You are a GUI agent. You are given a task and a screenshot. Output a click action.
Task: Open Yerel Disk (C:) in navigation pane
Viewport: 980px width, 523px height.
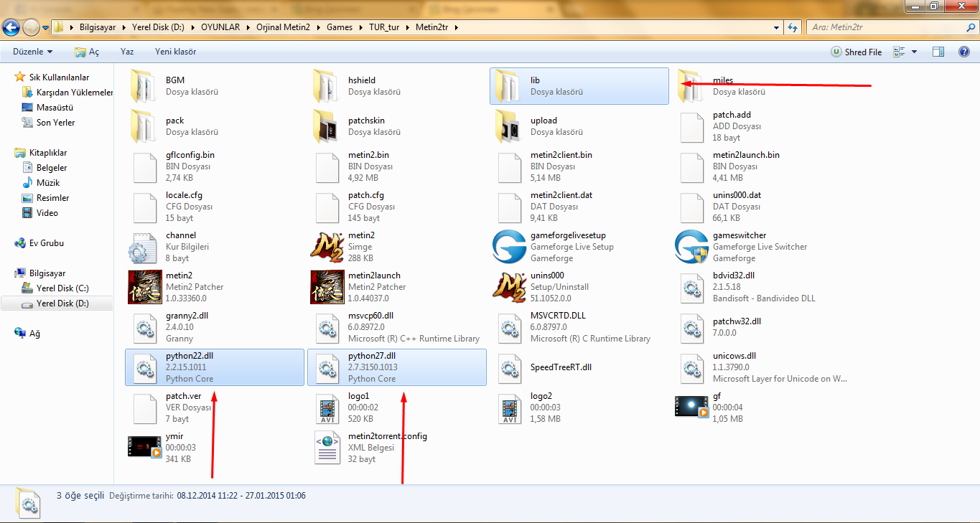(62, 288)
